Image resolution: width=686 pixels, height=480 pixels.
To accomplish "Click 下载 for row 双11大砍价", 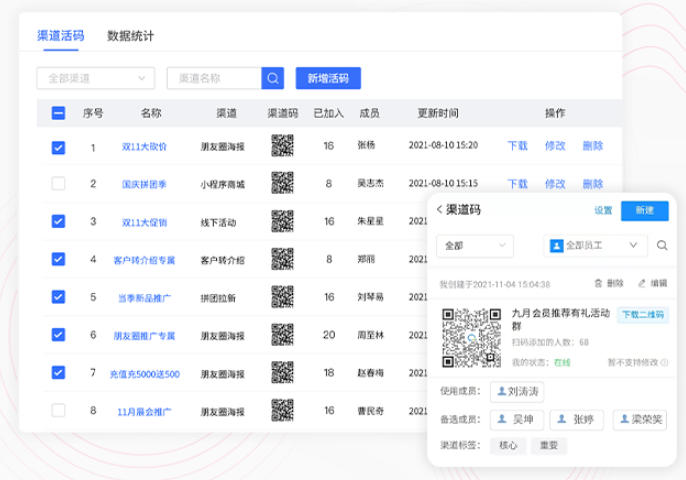I will tap(517, 146).
